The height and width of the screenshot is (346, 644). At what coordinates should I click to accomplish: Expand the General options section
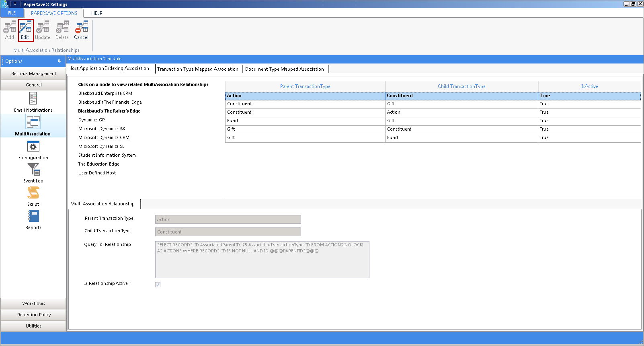pyautogui.click(x=33, y=85)
